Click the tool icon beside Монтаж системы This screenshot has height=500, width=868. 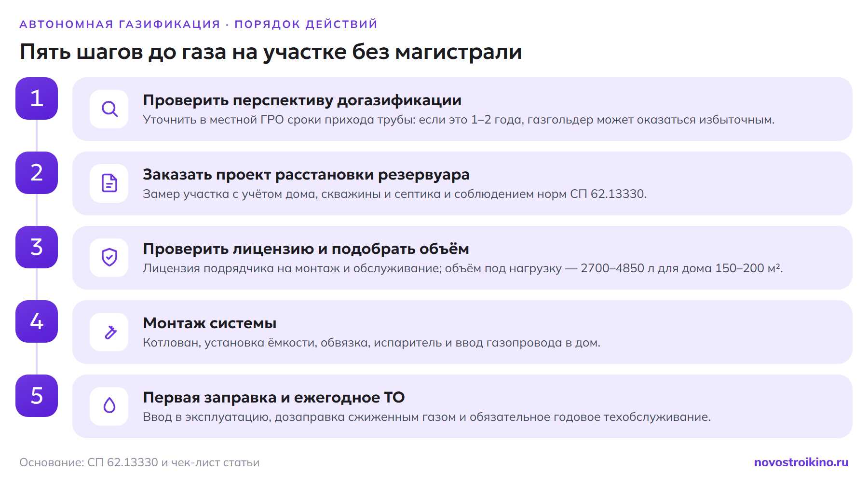point(109,332)
